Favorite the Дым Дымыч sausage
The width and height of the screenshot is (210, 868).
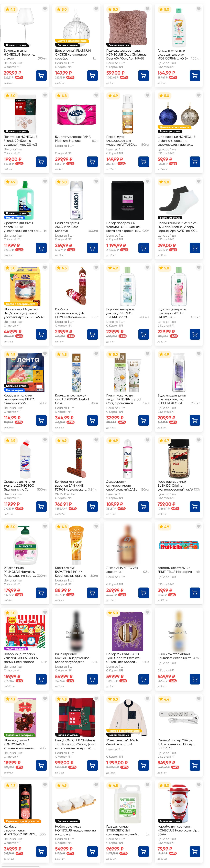click(96, 268)
